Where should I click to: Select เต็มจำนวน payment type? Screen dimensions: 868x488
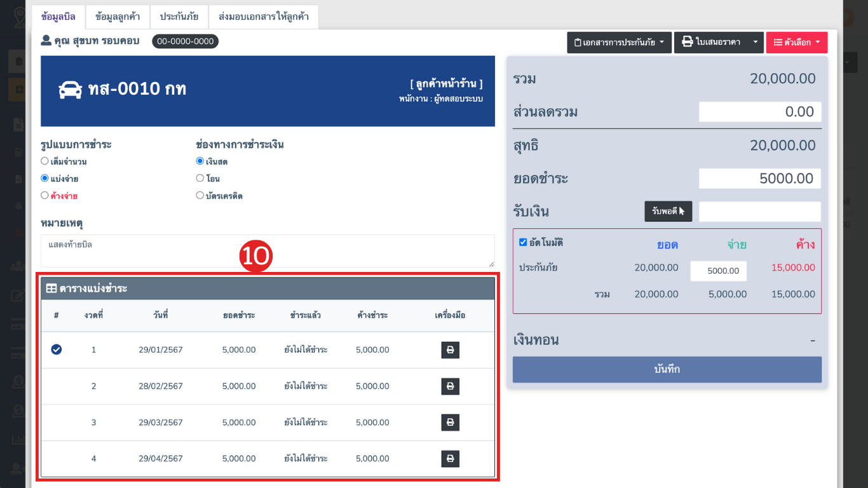click(x=44, y=161)
